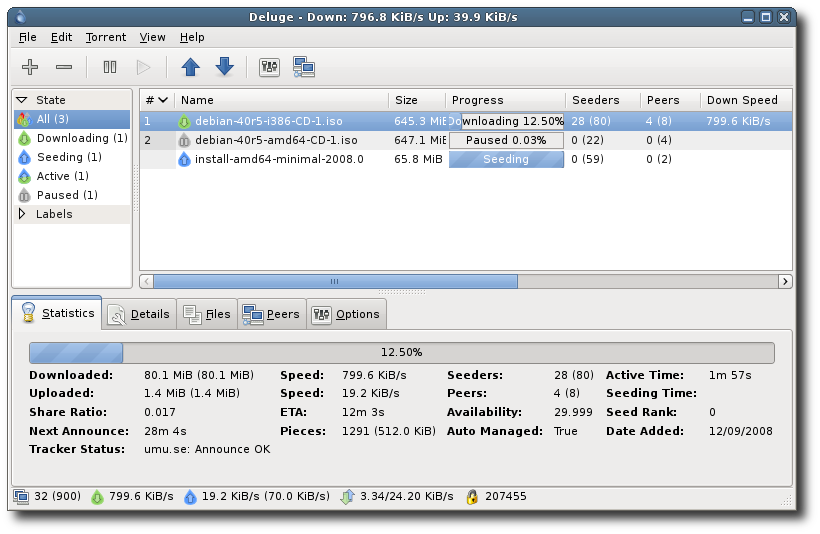Click the 1291 (512.0 KiB) pieces value
The width and height of the screenshot is (820, 534).
click(x=389, y=431)
